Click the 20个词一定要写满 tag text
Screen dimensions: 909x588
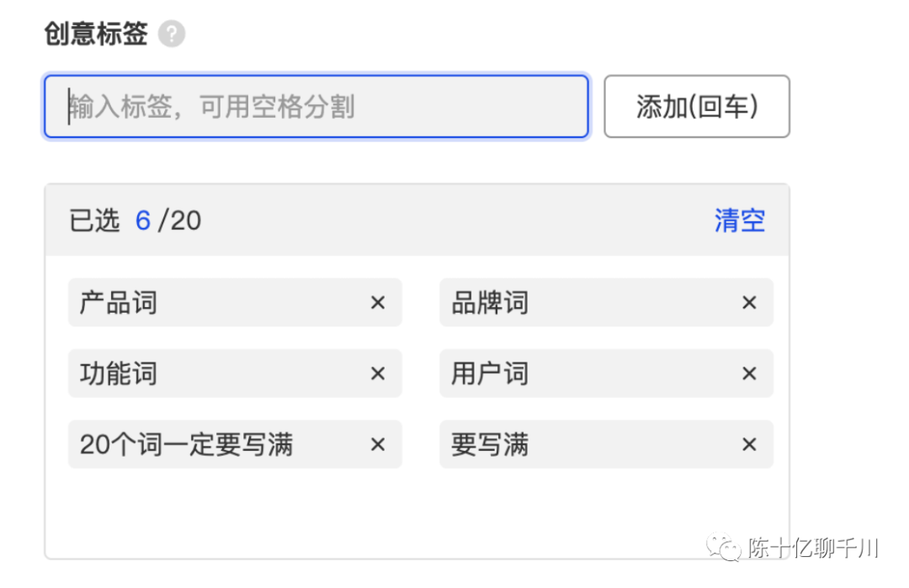click(186, 444)
